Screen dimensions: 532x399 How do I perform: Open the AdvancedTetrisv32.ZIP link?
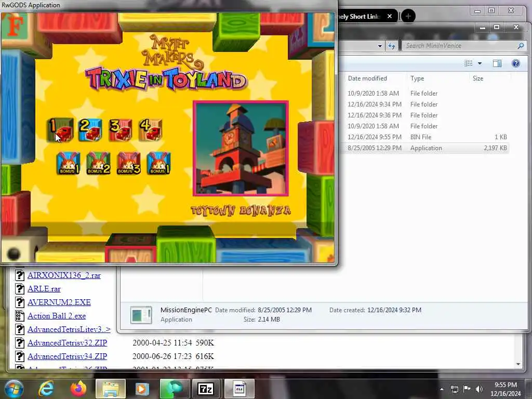coord(67,343)
